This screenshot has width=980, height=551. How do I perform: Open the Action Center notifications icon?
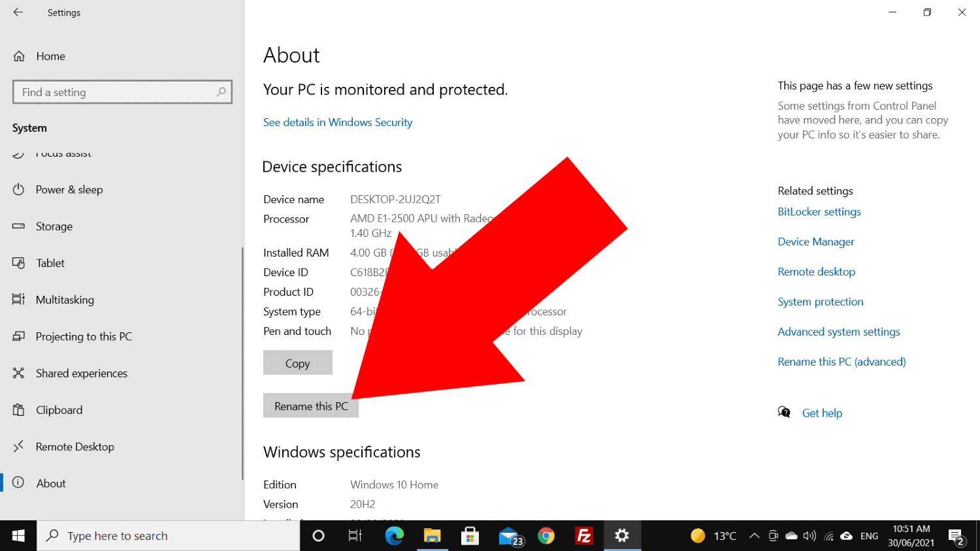[x=956, y=537]
